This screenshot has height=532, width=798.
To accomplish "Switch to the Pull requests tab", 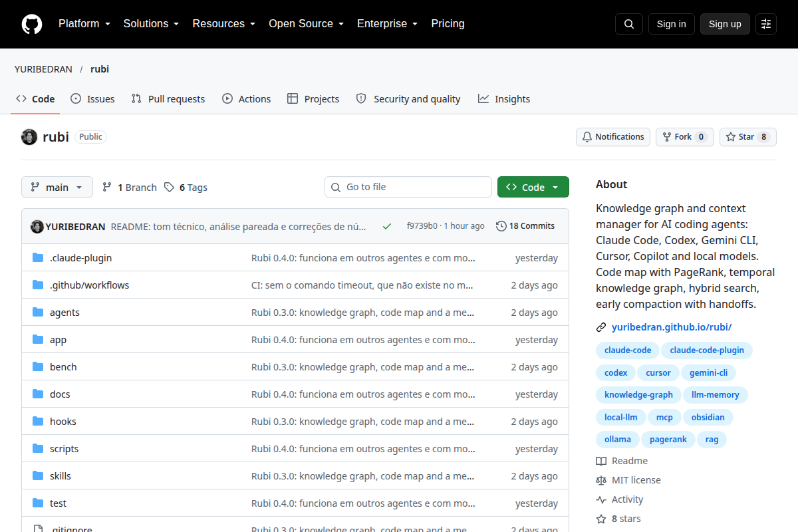I will [x=168, y=99].
